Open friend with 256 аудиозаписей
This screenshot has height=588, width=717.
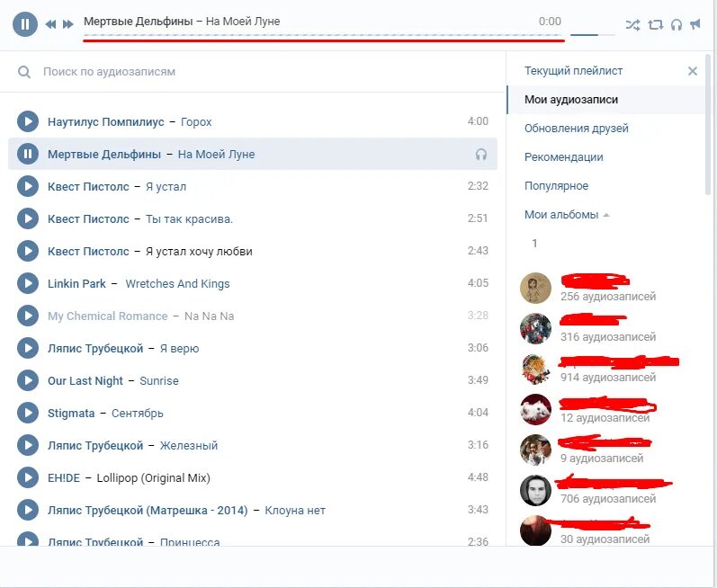click(x=535, y=289)
